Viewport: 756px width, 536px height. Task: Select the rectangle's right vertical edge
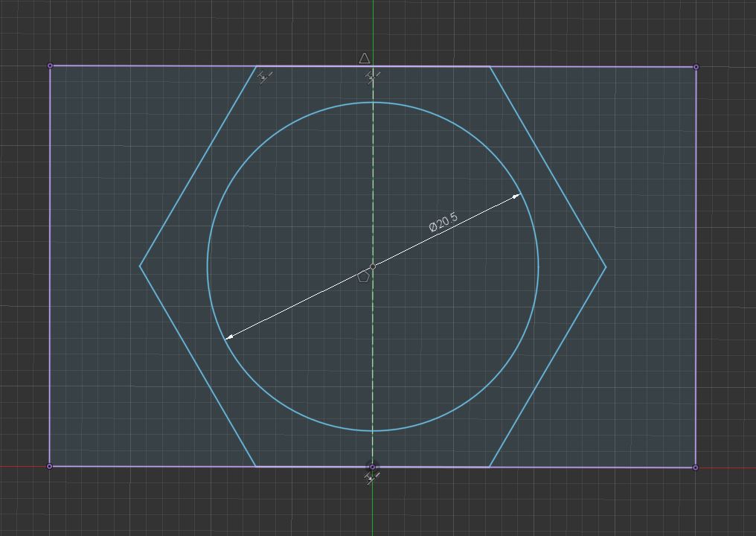tap(696, 267)
